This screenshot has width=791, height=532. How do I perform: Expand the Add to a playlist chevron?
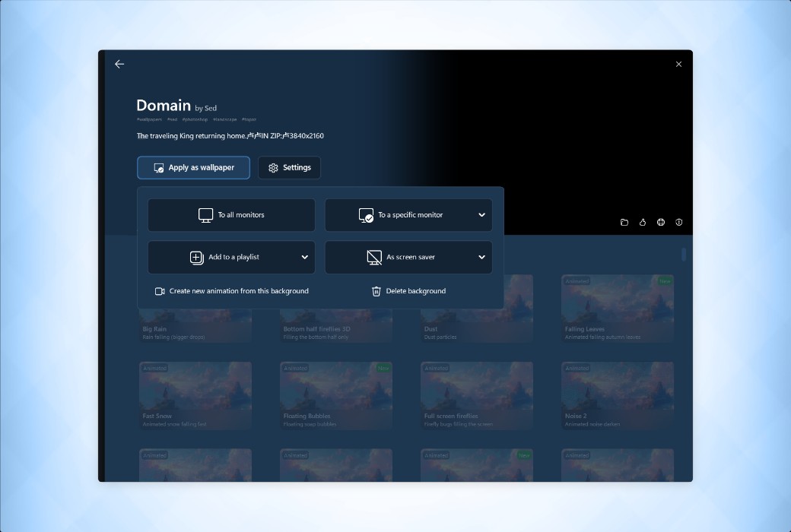pyautogui.click(x=305, y=257)
